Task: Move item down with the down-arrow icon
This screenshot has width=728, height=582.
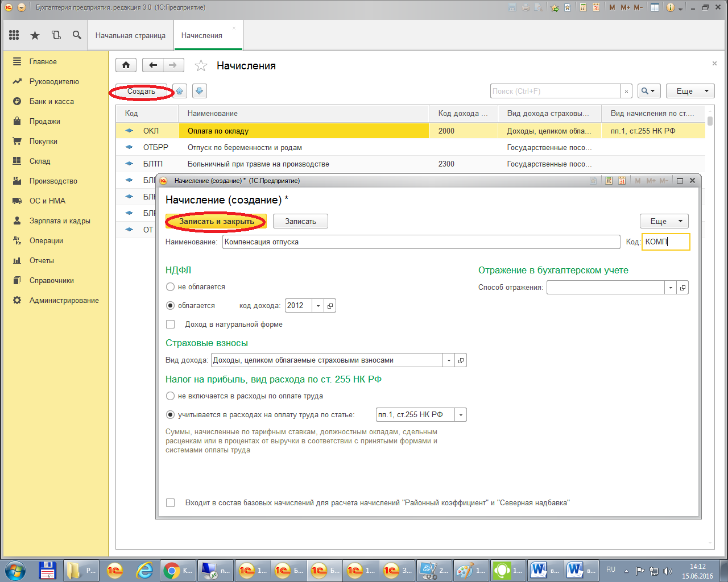Action: pyautogui.click(x=199, y=91)
